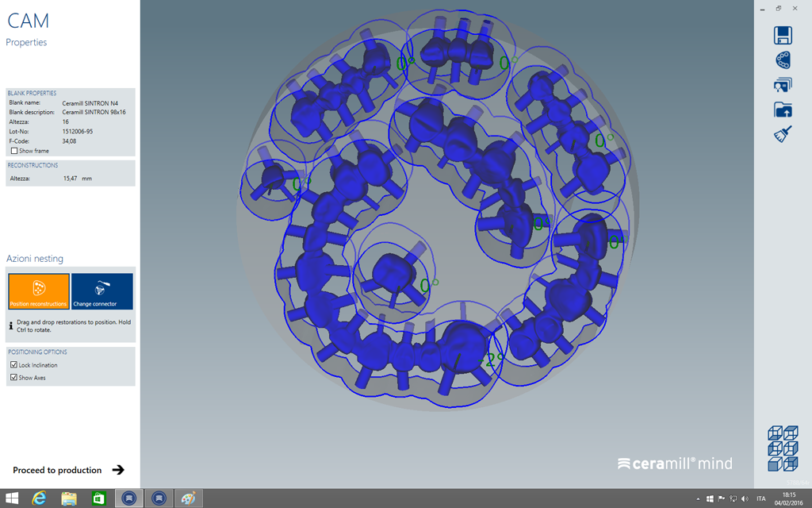Open the Paint app in the taskbar
Screen dimensions: 812x508
[x=189, y=498]
